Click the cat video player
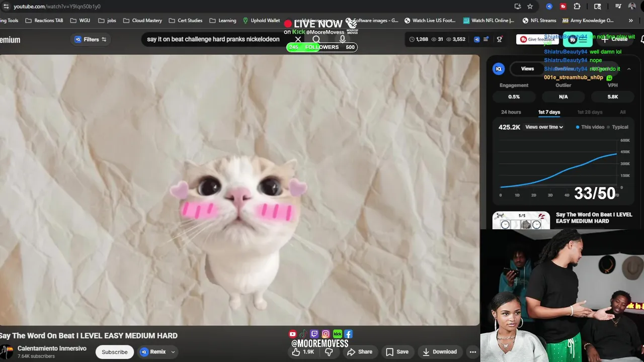644x362 pixels. click(239, 190)
